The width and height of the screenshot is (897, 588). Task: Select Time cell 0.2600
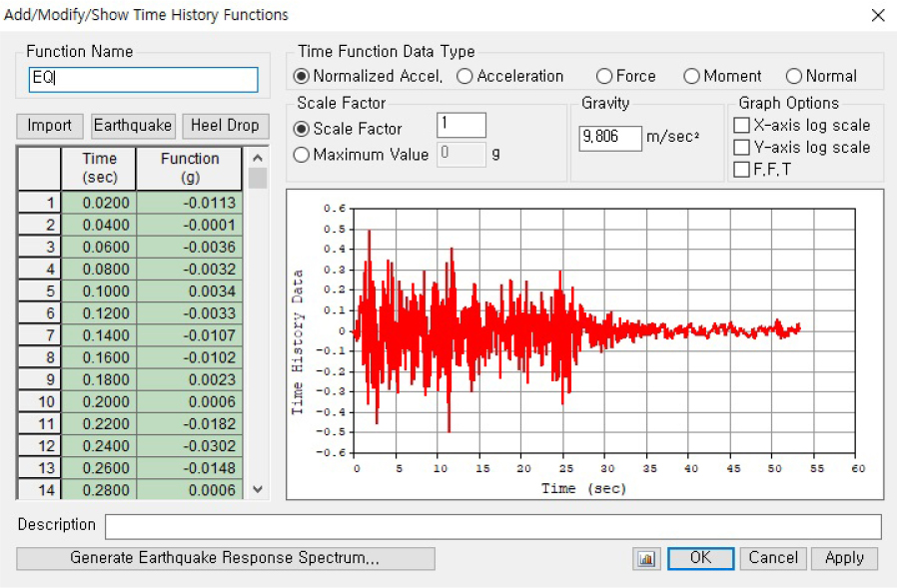(99, 468)
